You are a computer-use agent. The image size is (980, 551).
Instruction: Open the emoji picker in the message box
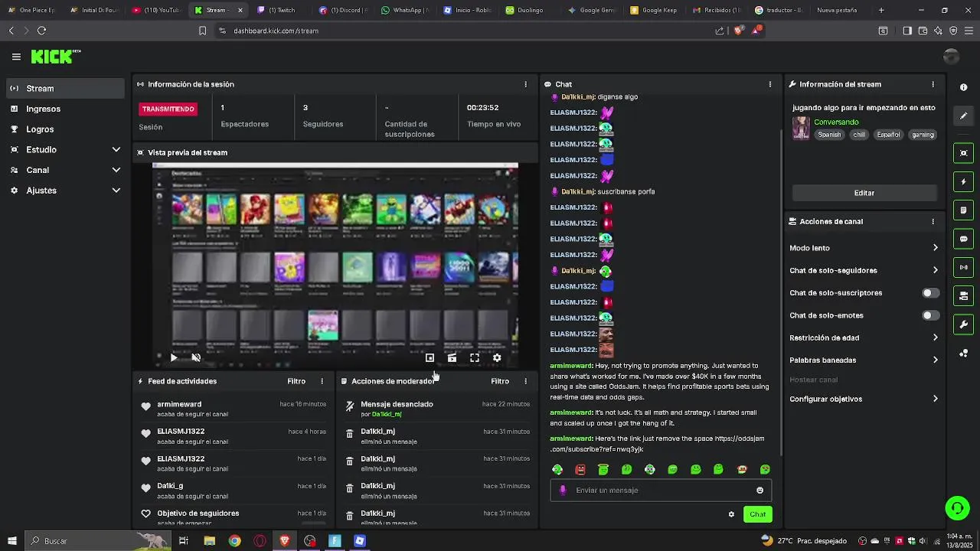click(x=759, y=491)
